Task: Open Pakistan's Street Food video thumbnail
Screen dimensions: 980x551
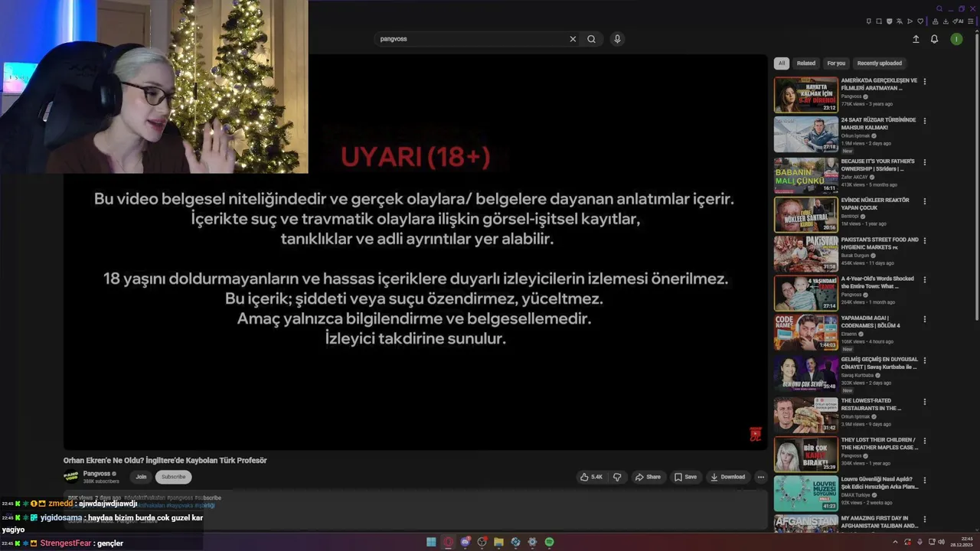Action: 805,254
